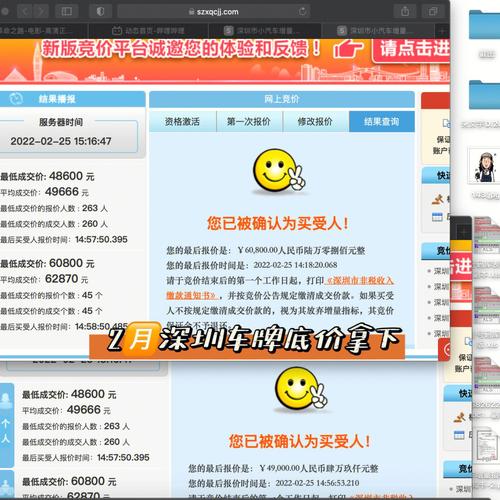
Task: Click the refresh icon beside 结果播报
Action: pyautogui.click(x=16, y=99)
